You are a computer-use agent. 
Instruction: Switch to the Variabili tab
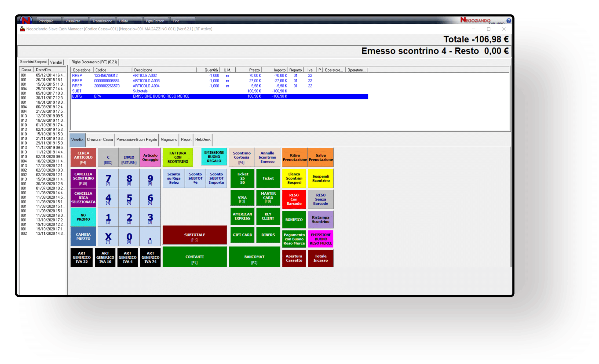[56, 62]
